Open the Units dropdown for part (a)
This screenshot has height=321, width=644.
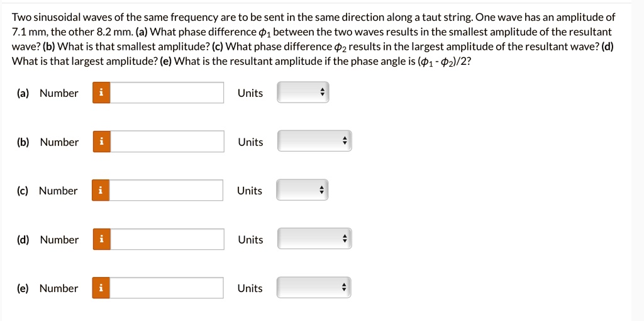coord(303,93)
